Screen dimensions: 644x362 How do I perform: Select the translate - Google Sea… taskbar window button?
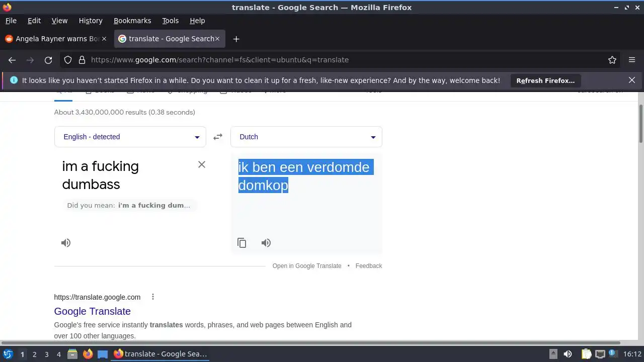click(160, 354)
